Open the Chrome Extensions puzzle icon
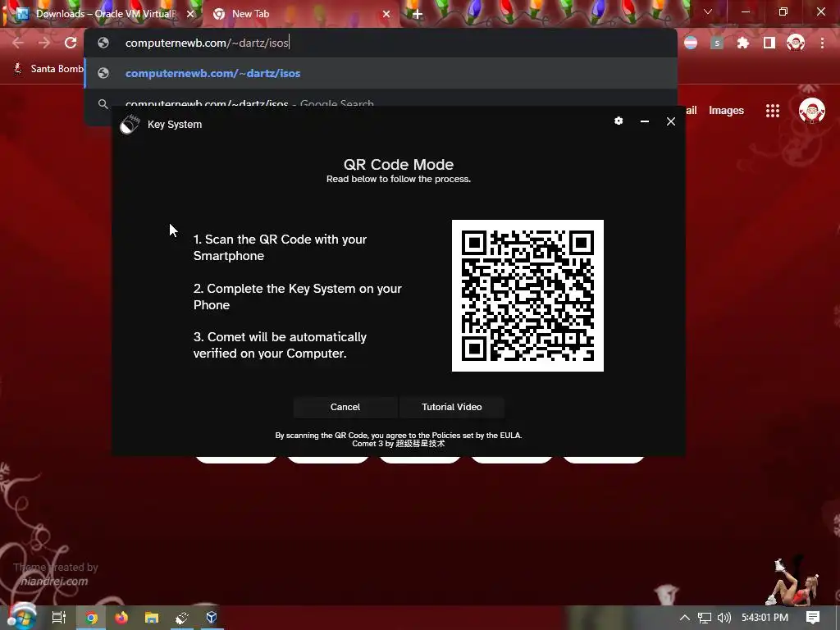 point(743,43)
